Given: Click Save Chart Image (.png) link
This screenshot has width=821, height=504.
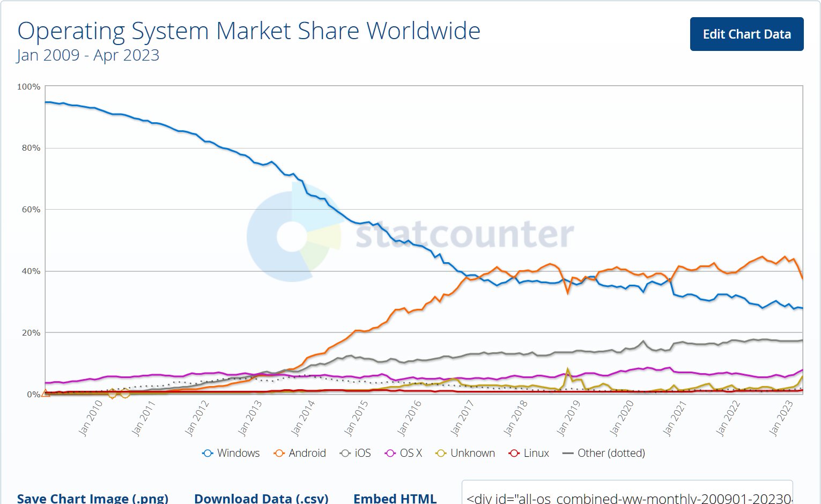Looking at the screenshot, I should (x=93, y=498).
